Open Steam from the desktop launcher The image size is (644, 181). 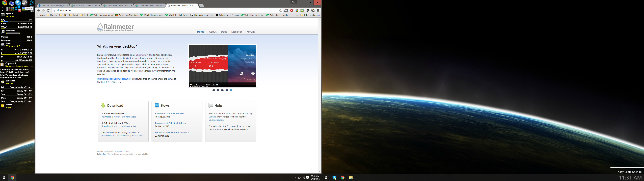tap(24, 3)
